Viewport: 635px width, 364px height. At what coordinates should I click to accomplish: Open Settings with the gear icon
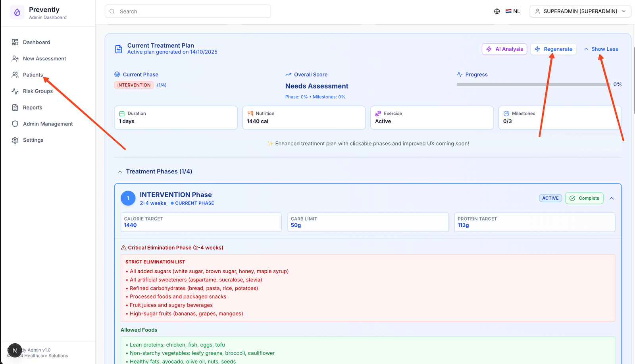coord(15,140)
